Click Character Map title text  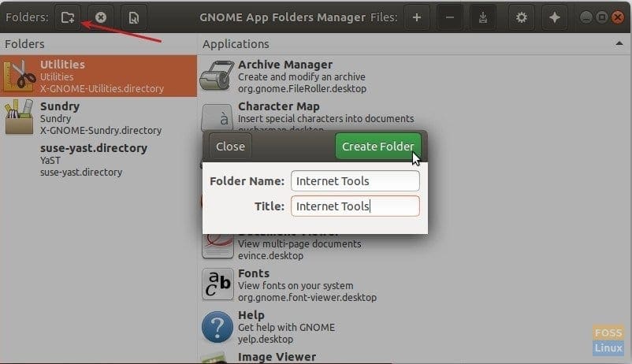pyautogui.click(x=279, y=106)
